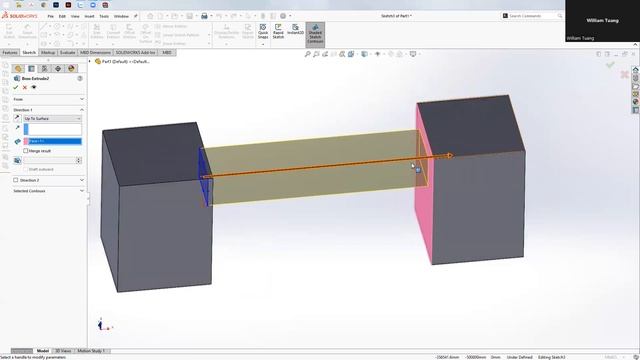Open the DisplayManager sphere tab

(71, 69)
